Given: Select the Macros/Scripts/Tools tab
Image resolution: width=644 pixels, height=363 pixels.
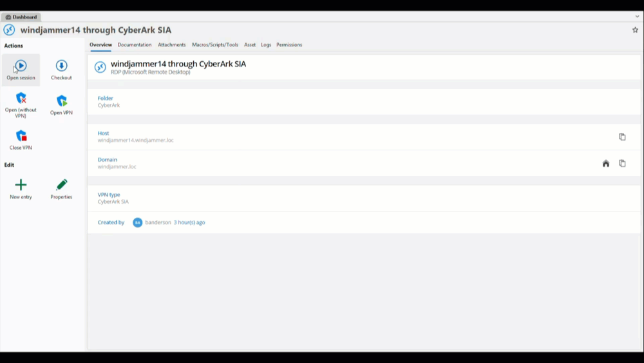Looking at the screenshot, I should (x=215, y=45).
